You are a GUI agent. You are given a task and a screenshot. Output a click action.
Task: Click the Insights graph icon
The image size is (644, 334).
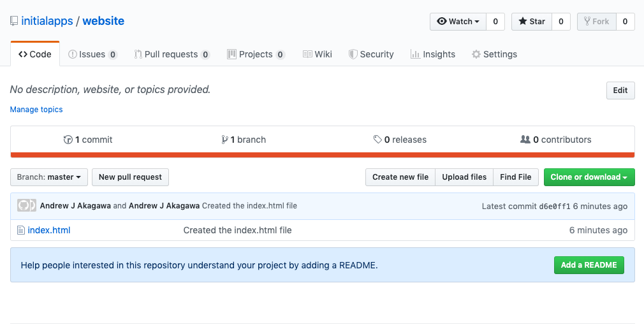415,54
